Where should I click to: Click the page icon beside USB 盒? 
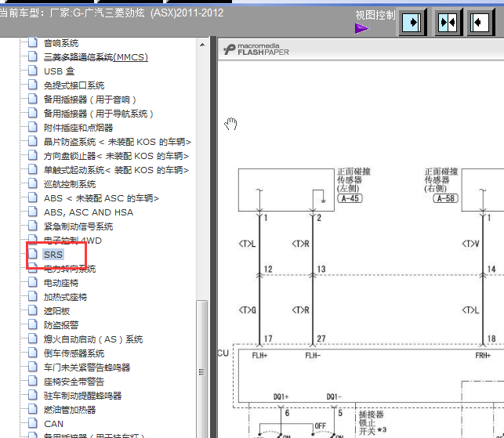click(32, 71)
